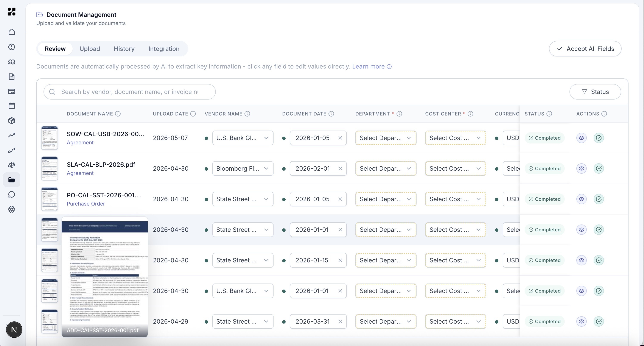Open the document page icon in sidebar

[x=11, y=77]
